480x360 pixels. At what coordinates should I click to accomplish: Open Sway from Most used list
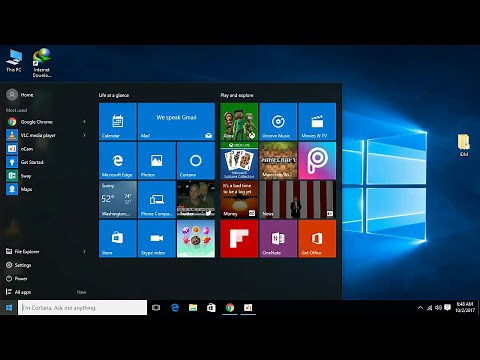point(47,176)
